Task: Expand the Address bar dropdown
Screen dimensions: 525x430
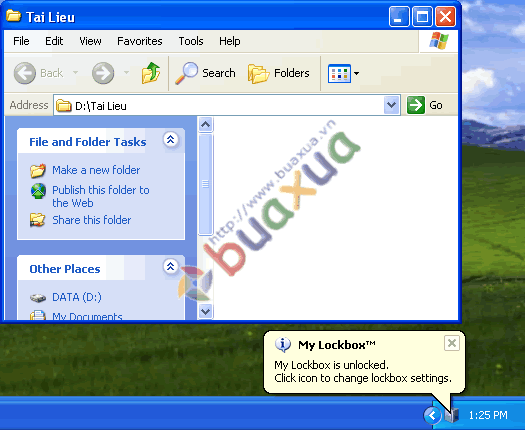Action: 391,105
